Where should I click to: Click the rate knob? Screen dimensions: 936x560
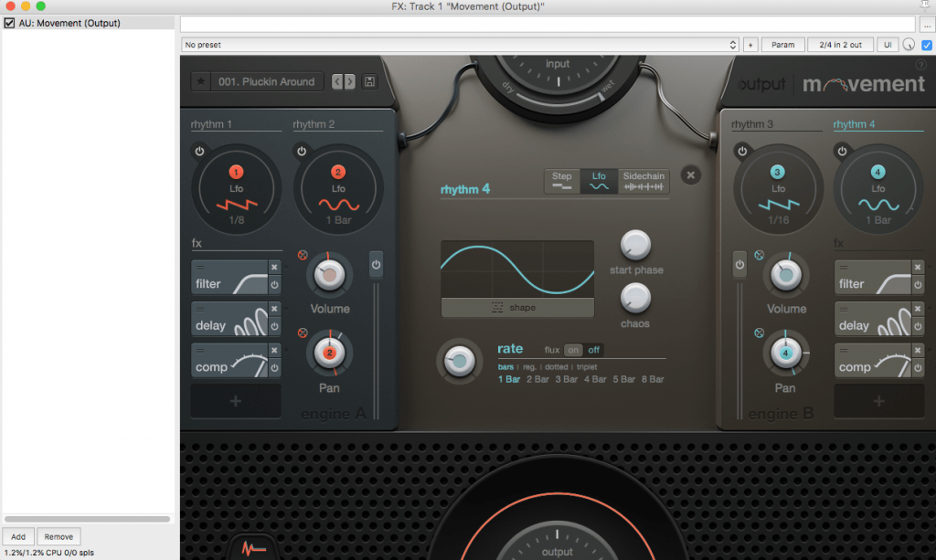pos(460,361)
